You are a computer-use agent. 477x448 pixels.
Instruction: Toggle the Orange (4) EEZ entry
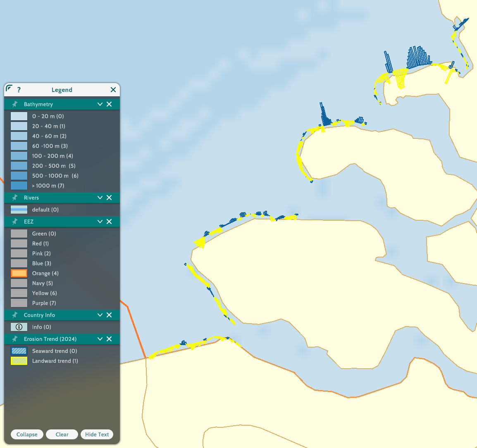[19, 273]
